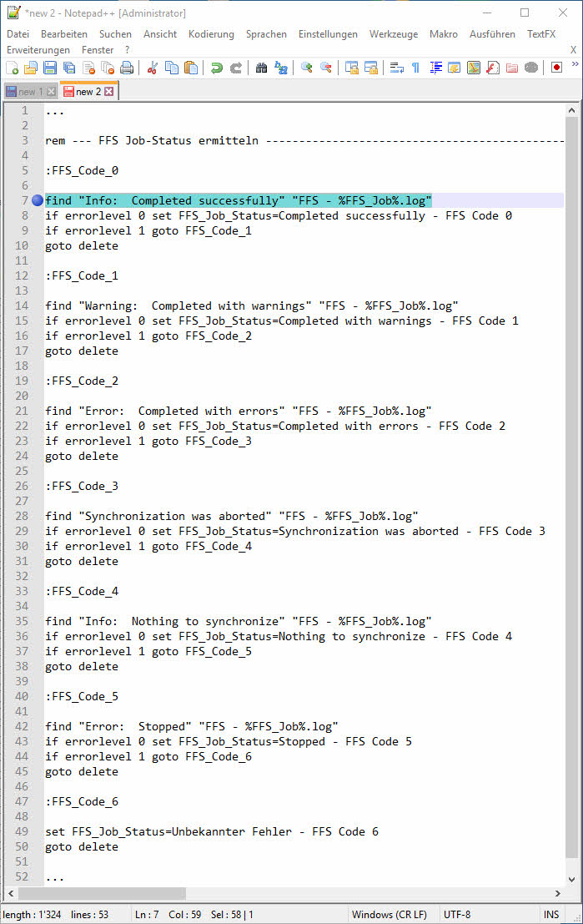Image resolution: width=583 pixels, height=924 pixels.
Task: Open the Kodierung menu
Action: click(x=211, y=34)
